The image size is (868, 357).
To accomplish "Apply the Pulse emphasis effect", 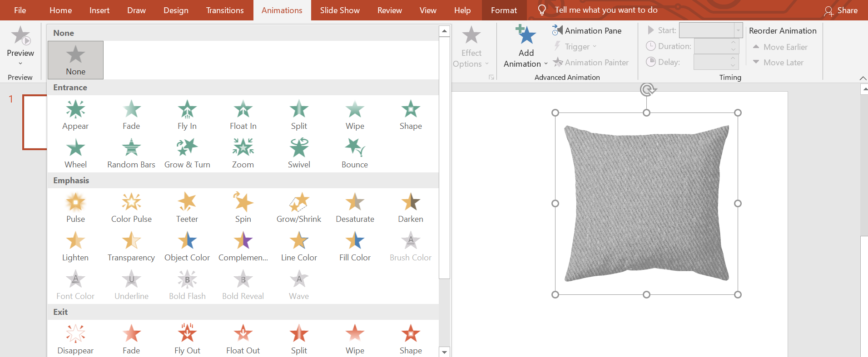I will (75, 208).
